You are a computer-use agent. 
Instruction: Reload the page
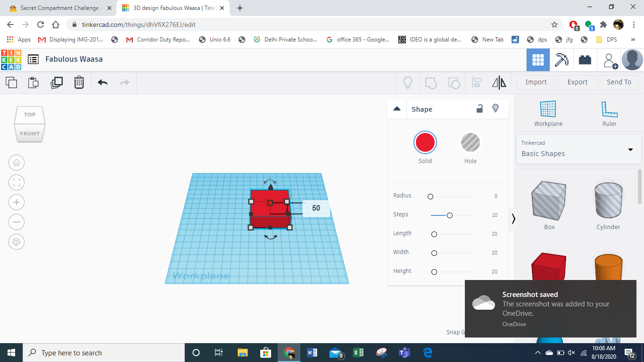pyautogui.click(x=41, y=25)
